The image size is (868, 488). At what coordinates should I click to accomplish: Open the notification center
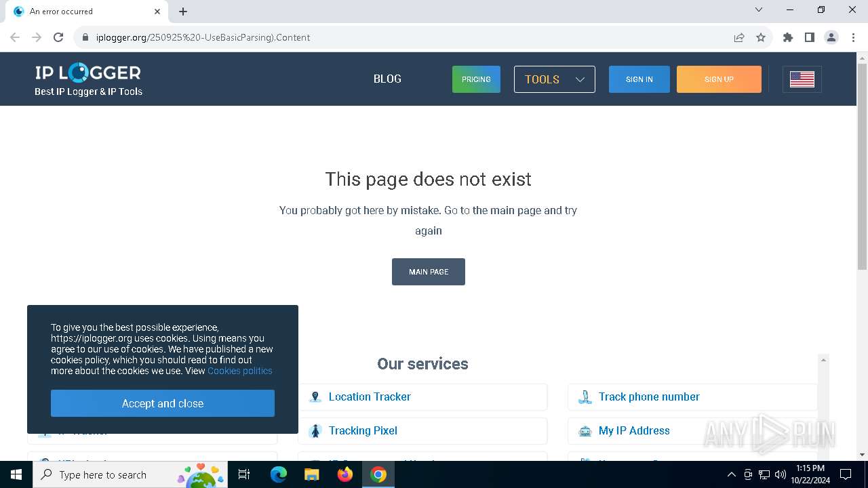846,474
